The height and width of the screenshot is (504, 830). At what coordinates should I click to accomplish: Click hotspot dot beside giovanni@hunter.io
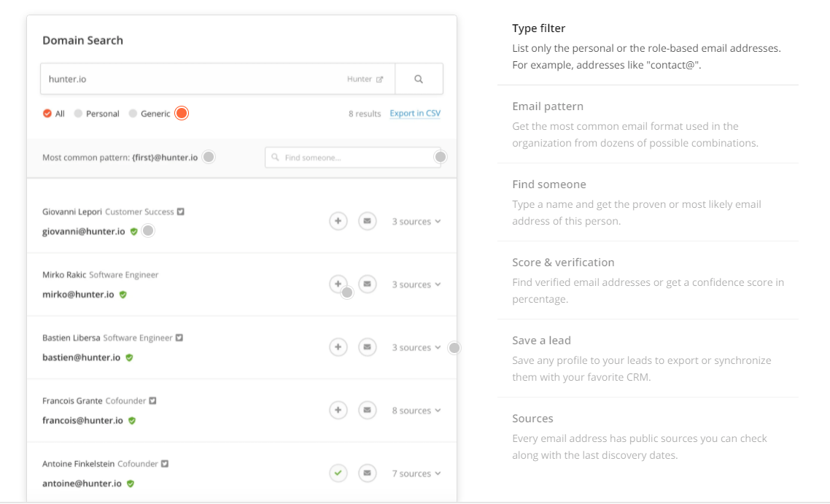tap(148, 230)
